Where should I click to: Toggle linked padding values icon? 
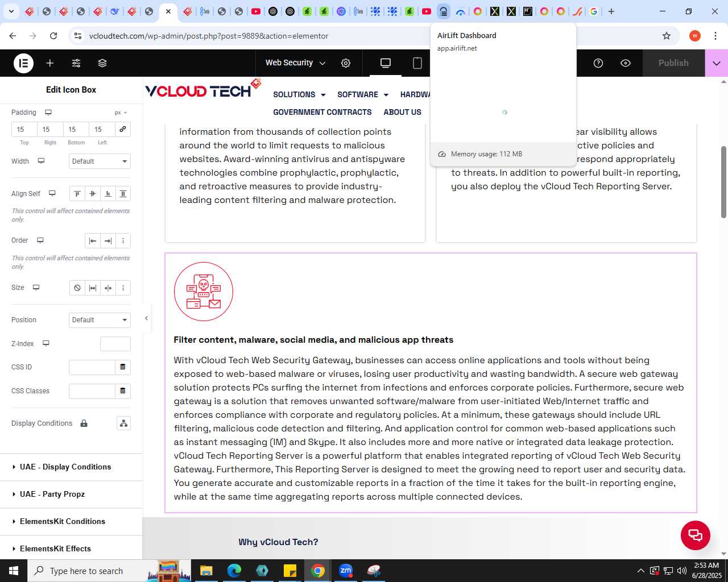[x=123, y=129]
